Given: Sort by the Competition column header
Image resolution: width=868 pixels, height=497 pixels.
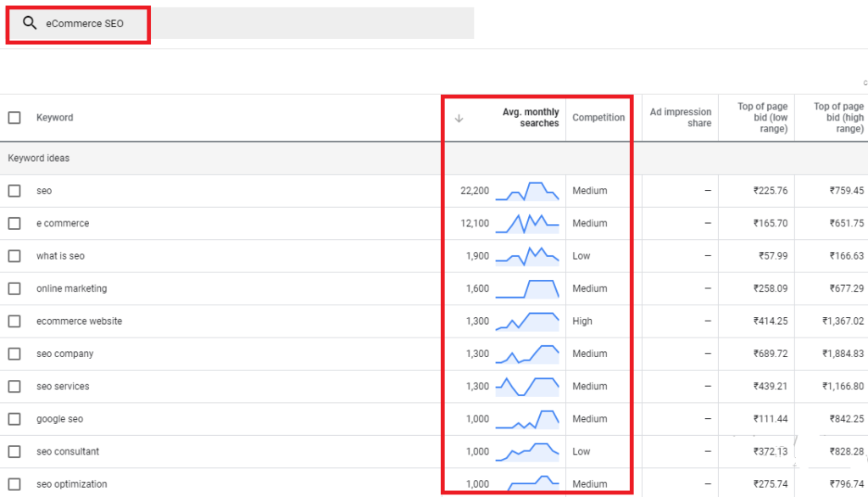Looking at the screenshot, I should pos(598,117).
